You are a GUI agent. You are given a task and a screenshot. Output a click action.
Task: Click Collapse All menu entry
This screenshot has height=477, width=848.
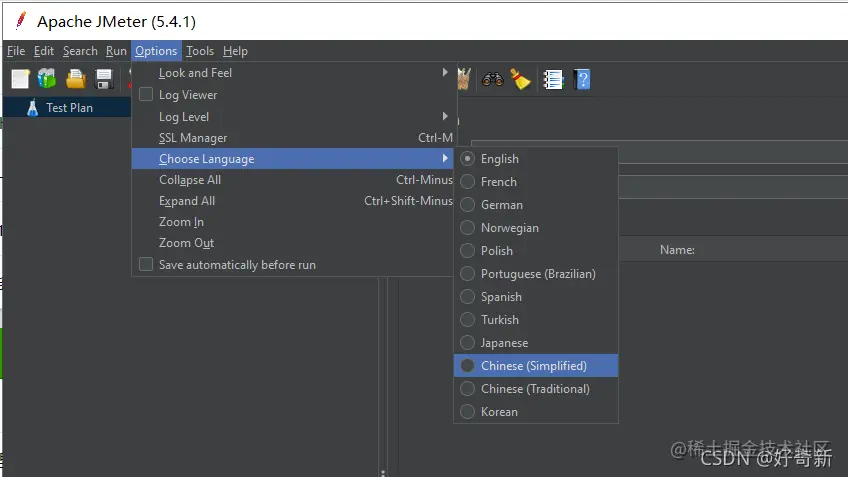pos(293,180)
